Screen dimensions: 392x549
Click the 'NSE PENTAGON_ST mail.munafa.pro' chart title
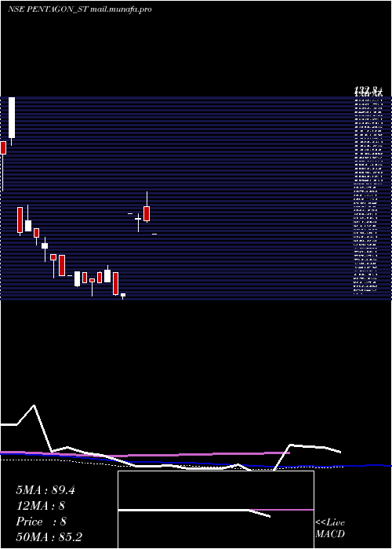tap(79, 9)
